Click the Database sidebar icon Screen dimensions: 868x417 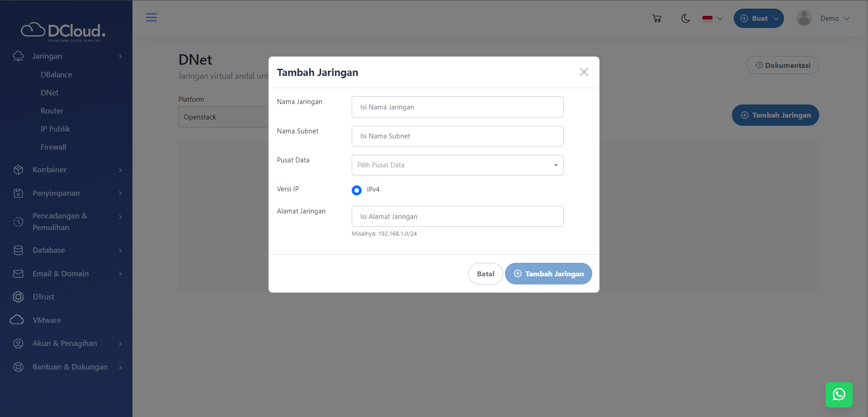(18, 250)
